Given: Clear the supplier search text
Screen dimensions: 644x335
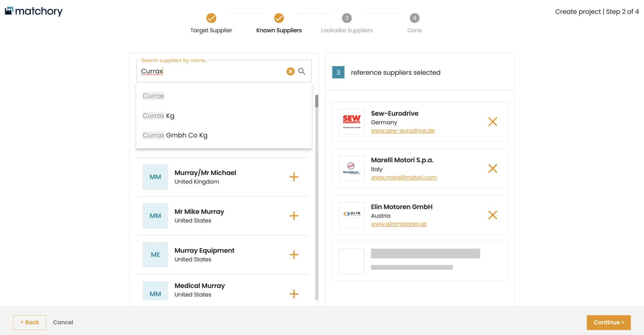Looking at the screenshot, I should [x=290, y=71].
